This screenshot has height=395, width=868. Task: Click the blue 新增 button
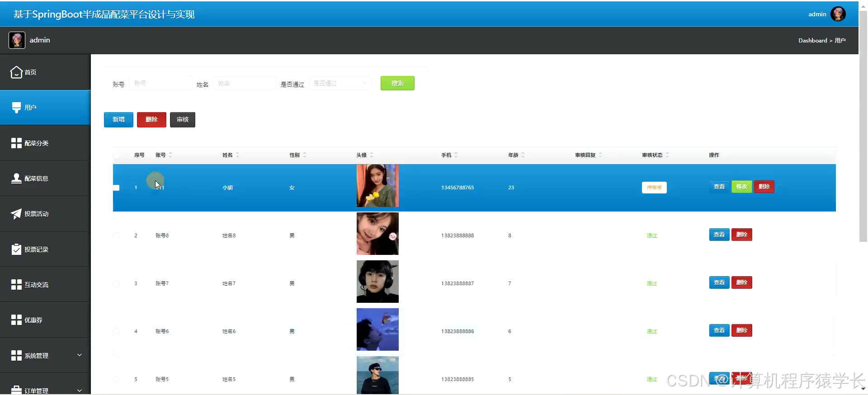118,120
